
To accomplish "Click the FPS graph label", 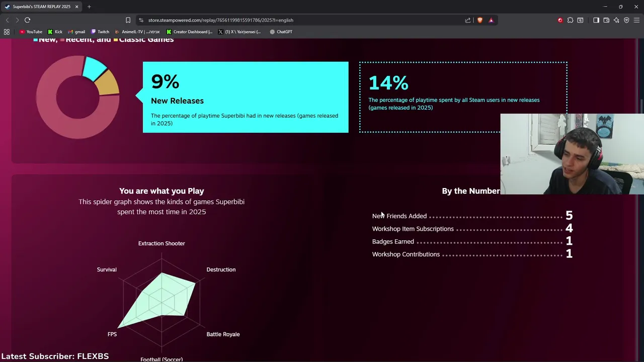I will coord(112,334).
